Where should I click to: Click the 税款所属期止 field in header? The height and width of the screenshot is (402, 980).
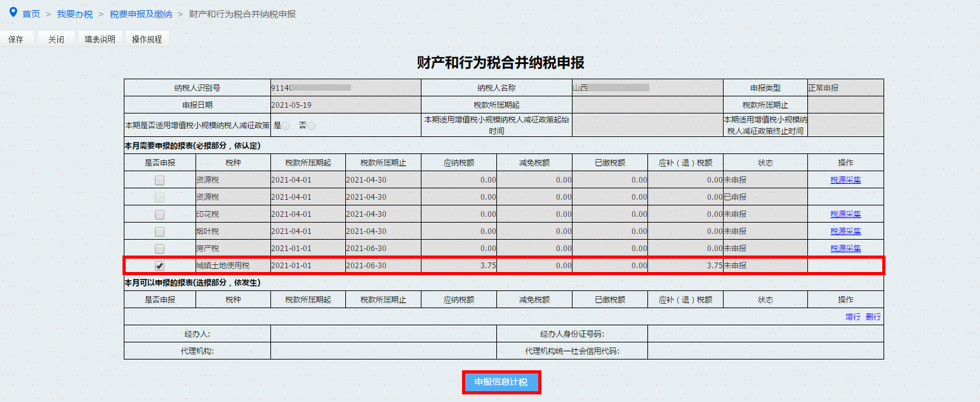pyautogui.click(x=845, y=105)
